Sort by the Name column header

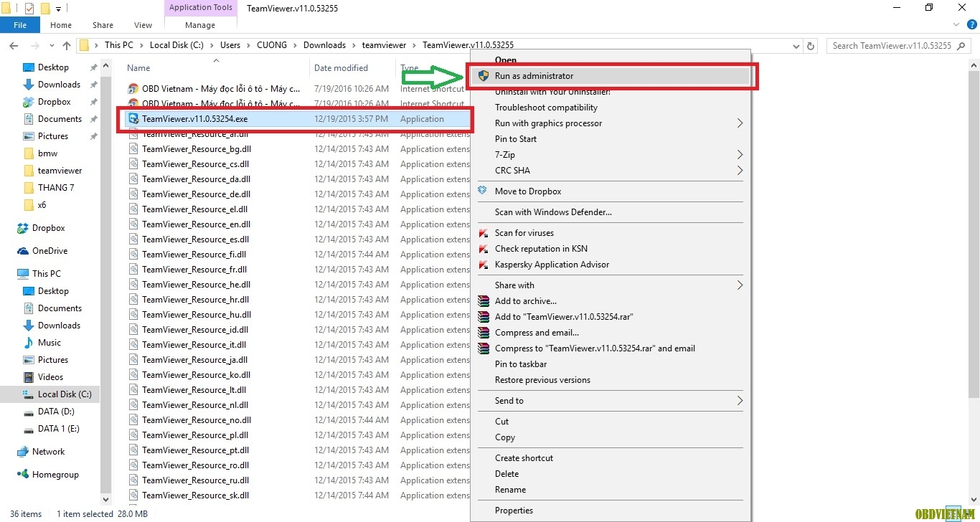138,68
